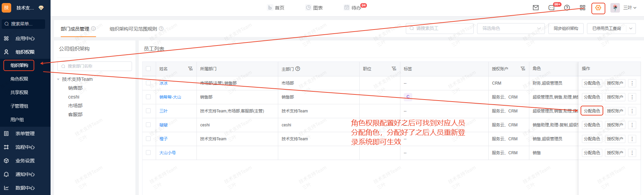644x195 pixels.
Task: Click filter icon in 授权账户 column header
Action: click(523, 69)
